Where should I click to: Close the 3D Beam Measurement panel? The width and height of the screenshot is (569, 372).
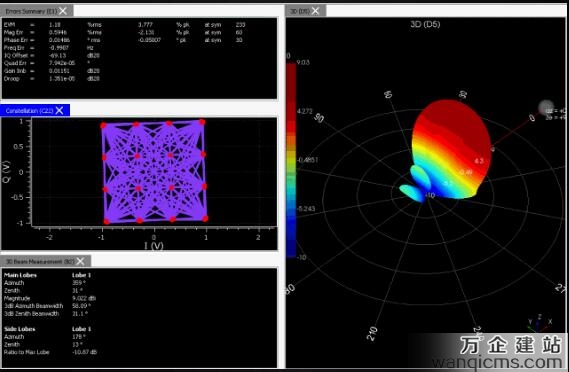coord(81,261)
